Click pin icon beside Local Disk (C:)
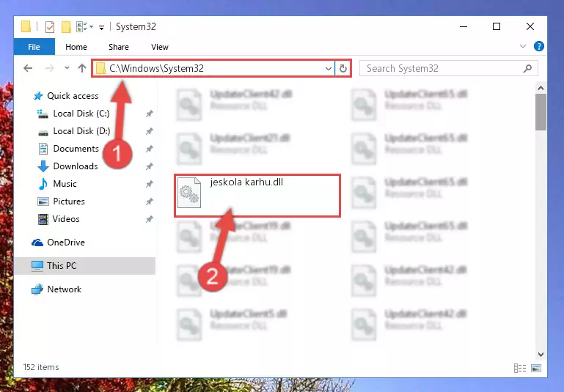The width and height of the screenshot is (564, 392). click(x=150, y=114)
